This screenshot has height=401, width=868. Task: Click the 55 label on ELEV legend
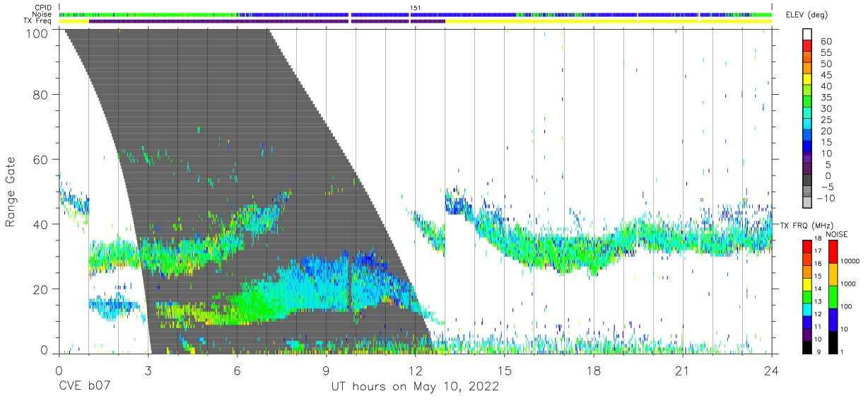(x=826, y=53)
